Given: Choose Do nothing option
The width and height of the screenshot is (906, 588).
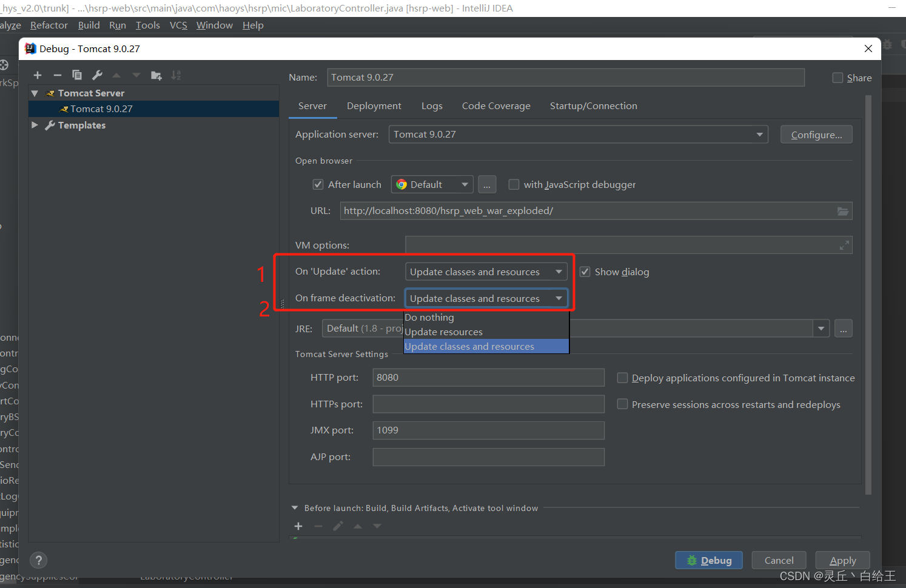Looking at the screenshot, I should coord(486,318).
